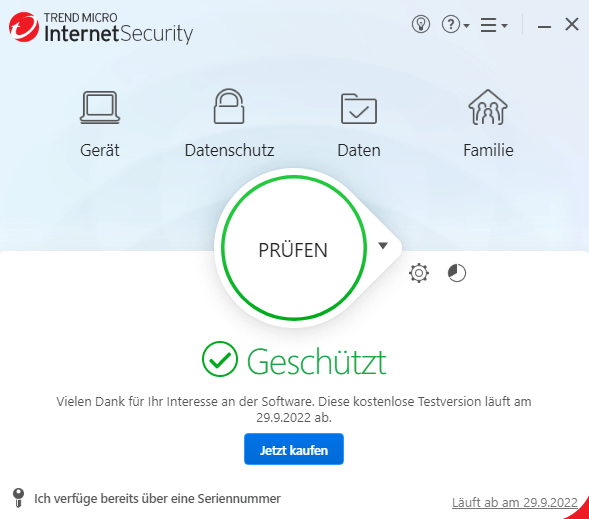This screenshot has height=519, width=589.
Task: Click the Trend Micro logo
Action: click(x=24, y=27)
